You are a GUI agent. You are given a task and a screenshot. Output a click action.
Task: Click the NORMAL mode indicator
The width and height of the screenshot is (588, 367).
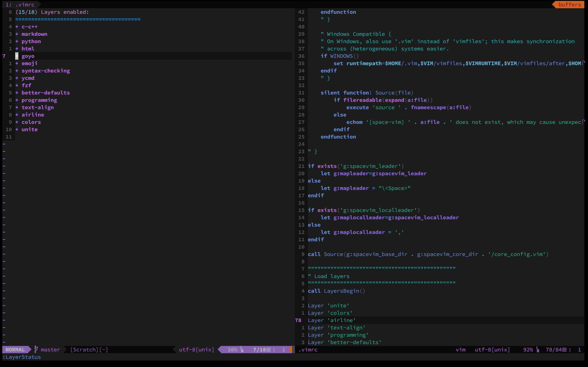[15, 350]
